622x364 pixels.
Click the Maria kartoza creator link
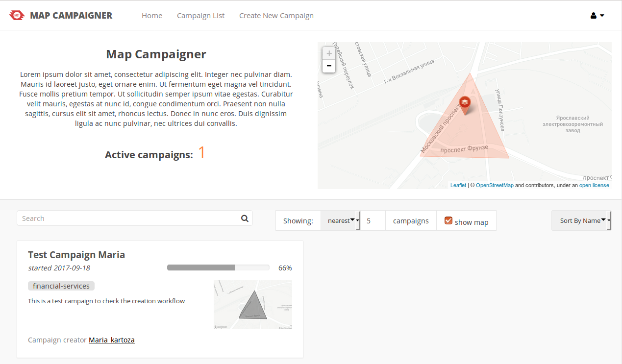click(111, 340)
